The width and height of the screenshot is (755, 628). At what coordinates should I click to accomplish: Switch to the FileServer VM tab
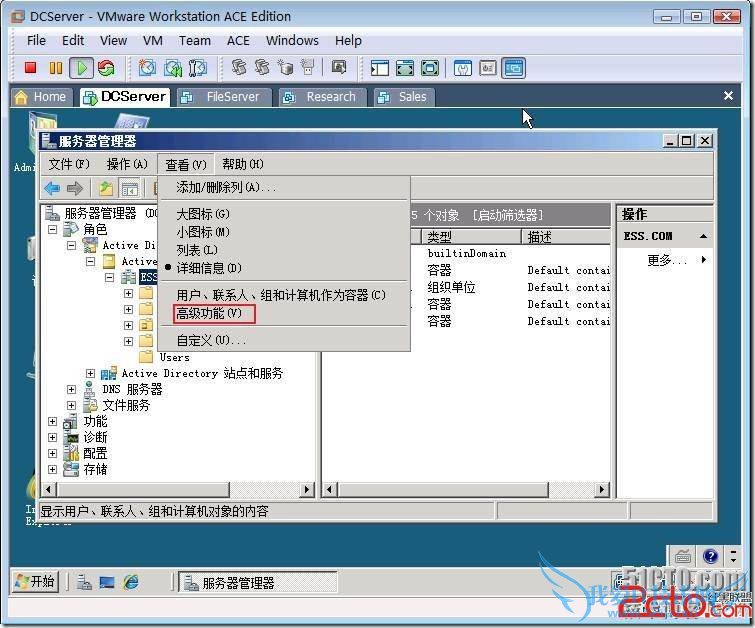click(x=224, y=97)
